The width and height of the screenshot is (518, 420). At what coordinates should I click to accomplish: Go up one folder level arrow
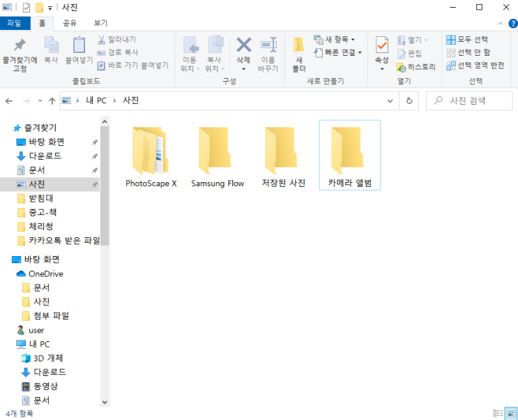tap(52, 101)
